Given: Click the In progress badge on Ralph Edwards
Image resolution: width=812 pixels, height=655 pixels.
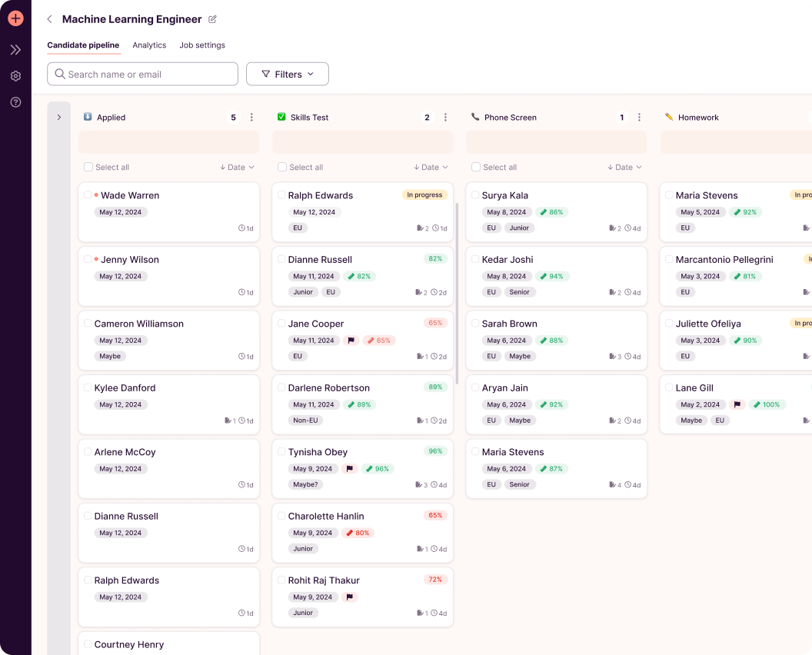Looking at the screenshot, I should point(424,195).
